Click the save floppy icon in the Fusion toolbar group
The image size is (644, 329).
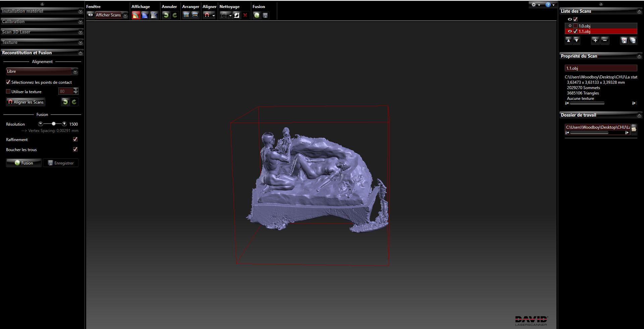(265, 15)
